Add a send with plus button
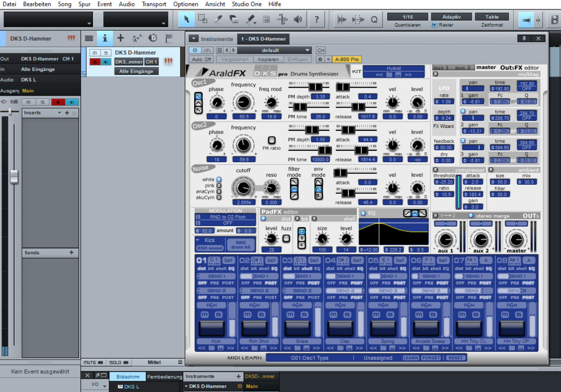Viewport: 561px width, 392px height. pyautogui.click(x=71, y=252)
